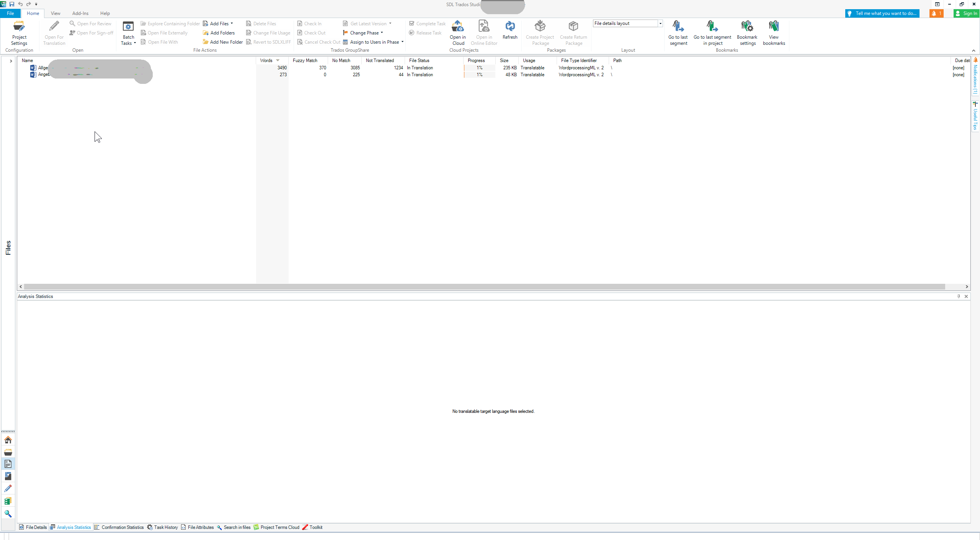Open the Editor view via the pencil icon
This screenshot has width=980, height=540.
8,488
